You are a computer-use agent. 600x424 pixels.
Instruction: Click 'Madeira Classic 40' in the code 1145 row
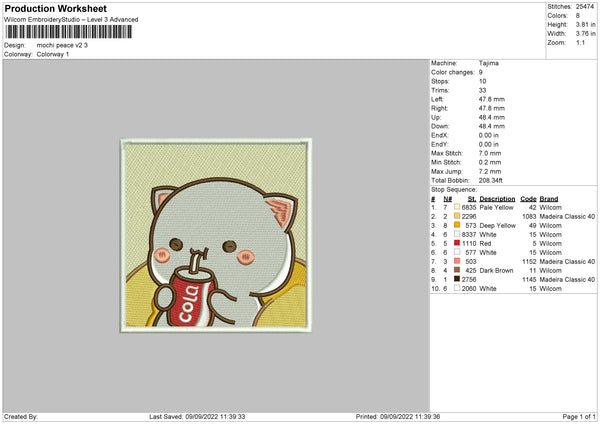[567, 279]
